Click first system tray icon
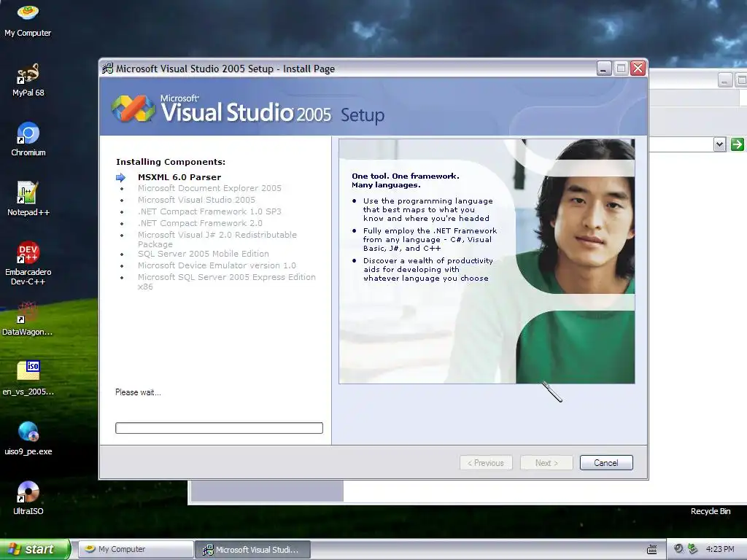Image resolution: width=747 pixels, height=560 pixels. click(678, 548)
